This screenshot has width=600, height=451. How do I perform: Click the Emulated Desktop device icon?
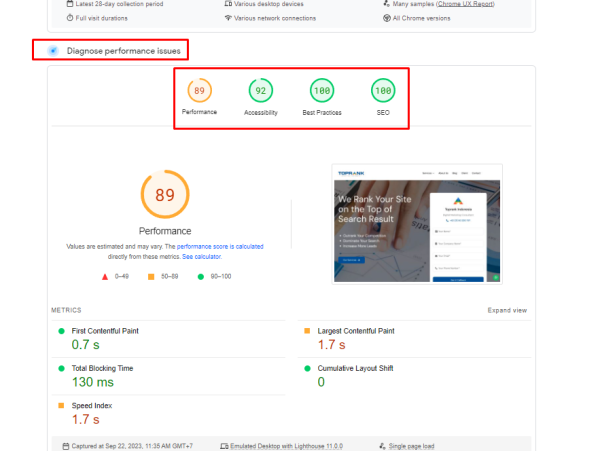[x=225, y=445]
